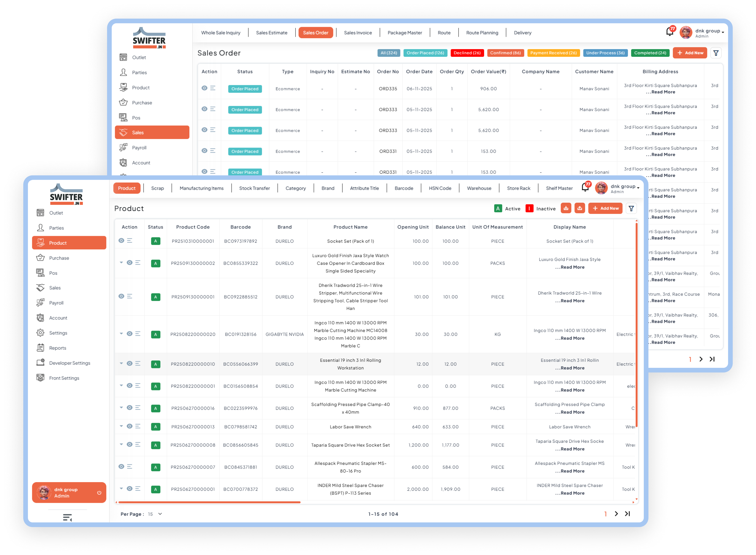Toggle Active status of Socket Set product
Viewport: 756px width, 555px height.
coord(155,241)
